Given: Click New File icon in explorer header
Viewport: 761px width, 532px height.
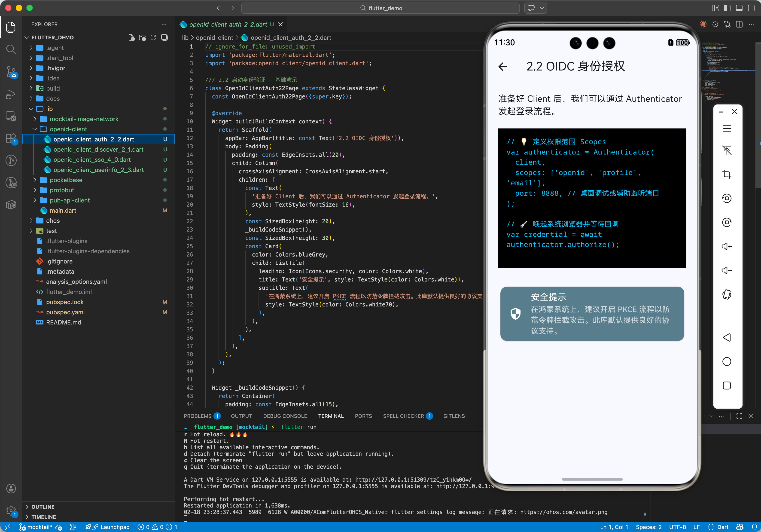Looking at the screenshot, I should click(x=132, y=37).
